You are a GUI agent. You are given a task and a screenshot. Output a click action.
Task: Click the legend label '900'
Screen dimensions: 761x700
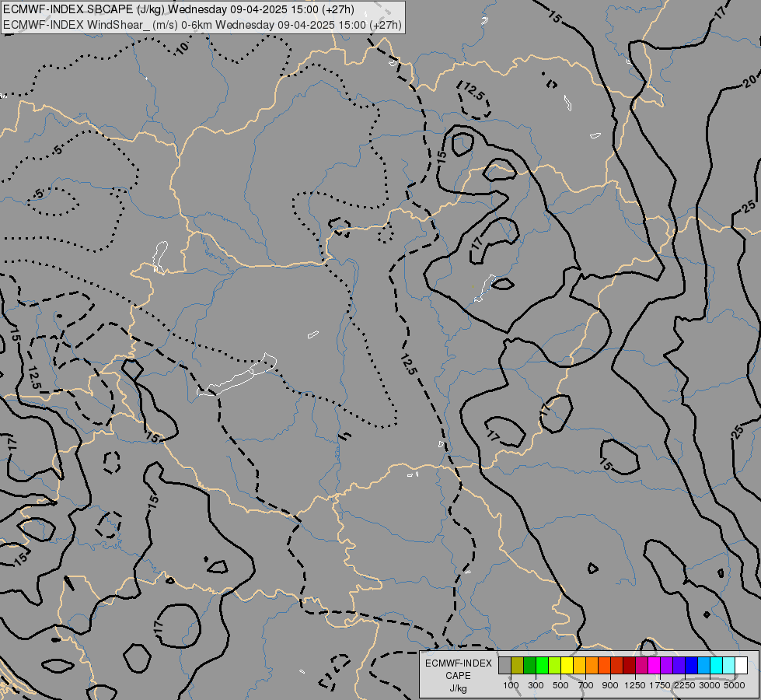(x=610, y=685)
